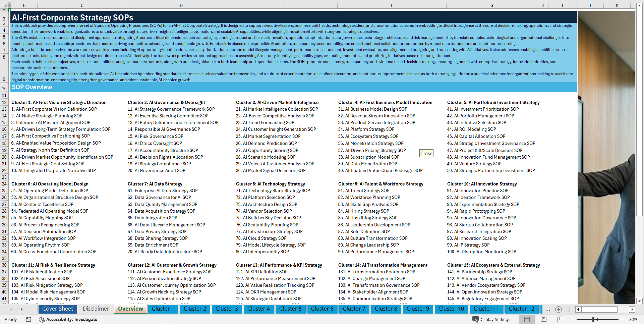Viewport: 644px width, 324px height.
Task: Open the Disclaimer sheet
Action: tap(95, 309)
